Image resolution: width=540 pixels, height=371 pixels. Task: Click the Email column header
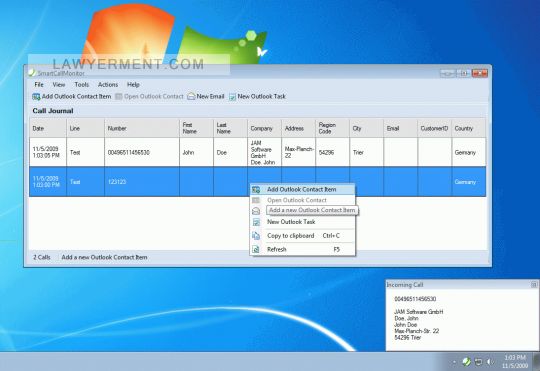[x=400, y=128]
